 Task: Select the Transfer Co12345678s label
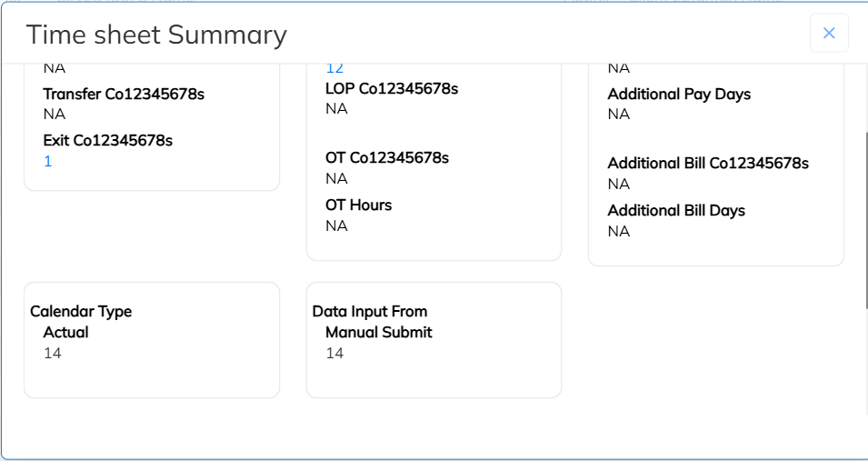pos(117,94)
